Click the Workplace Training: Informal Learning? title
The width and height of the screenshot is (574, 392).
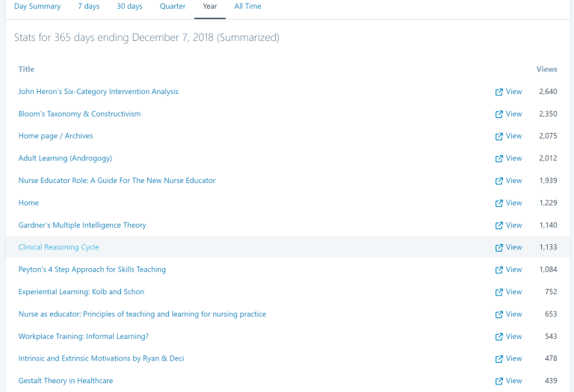pos(84,337)
